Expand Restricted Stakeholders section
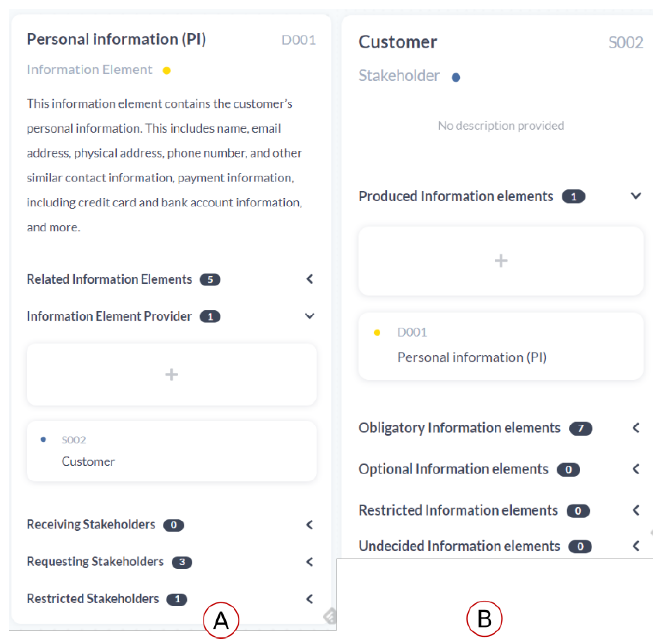Screen dimensions: 660x644 coord(310,599)
